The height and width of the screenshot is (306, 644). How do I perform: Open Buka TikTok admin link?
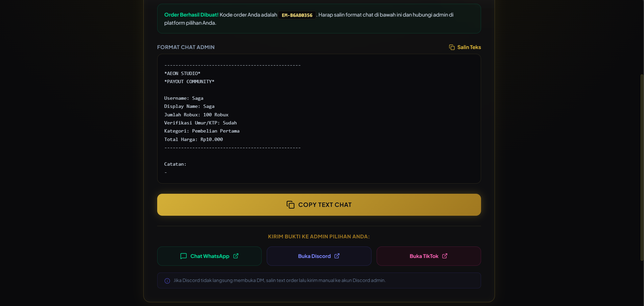pyautogui.click(x=429, y=256)
